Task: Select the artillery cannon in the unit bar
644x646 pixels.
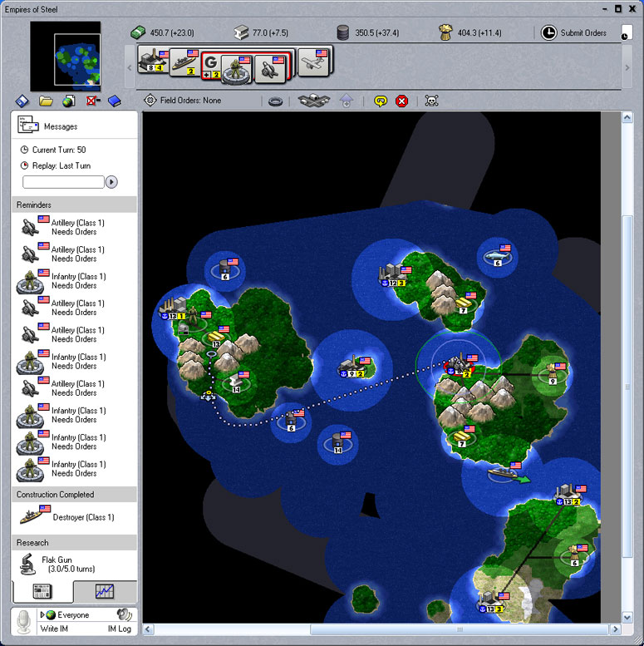Action: click(271, 69)
